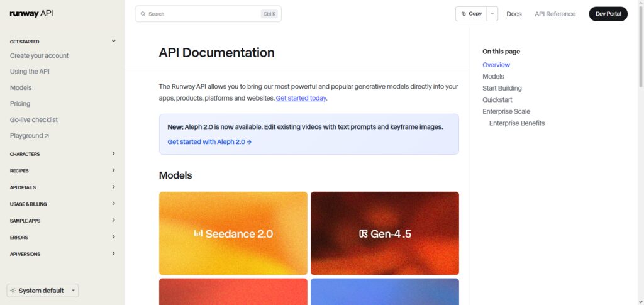
Task: Jump to Models in On this page
Action: tap(493, 76)
